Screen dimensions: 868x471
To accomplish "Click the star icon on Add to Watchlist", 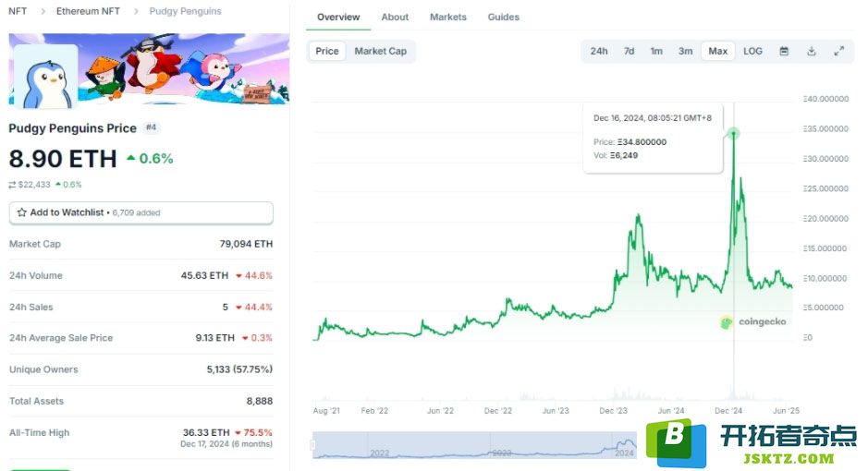I will click(21, 212).
